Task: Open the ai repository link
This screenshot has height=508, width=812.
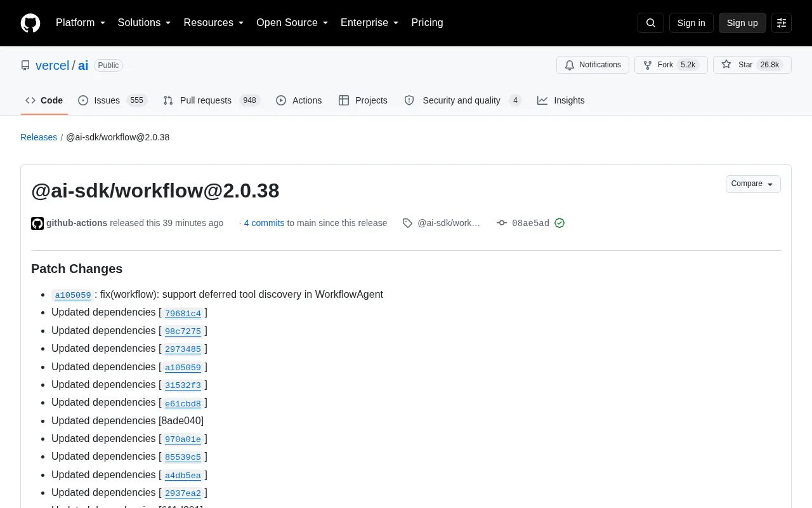Action: tap(83, 65)
